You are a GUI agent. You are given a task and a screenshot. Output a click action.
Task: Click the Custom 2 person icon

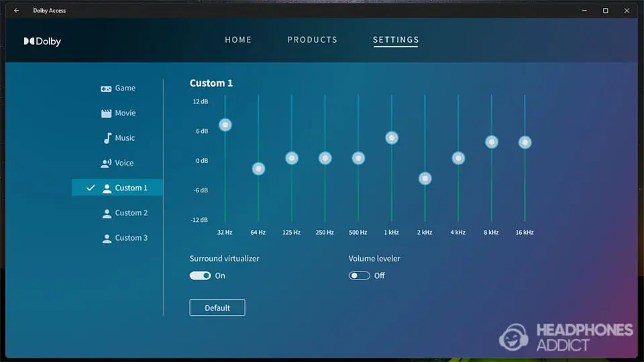tap(107, 213)
